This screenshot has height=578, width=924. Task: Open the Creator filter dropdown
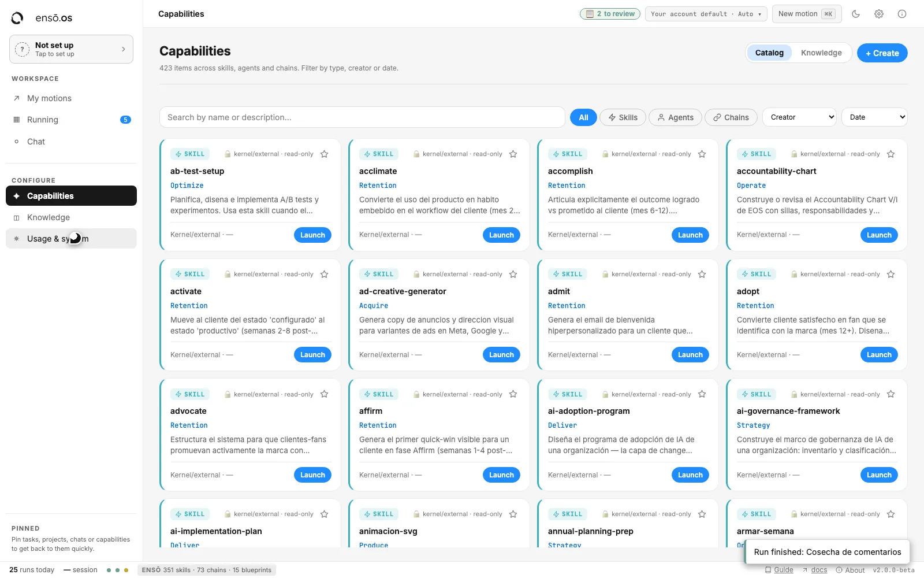coord(800,117)
